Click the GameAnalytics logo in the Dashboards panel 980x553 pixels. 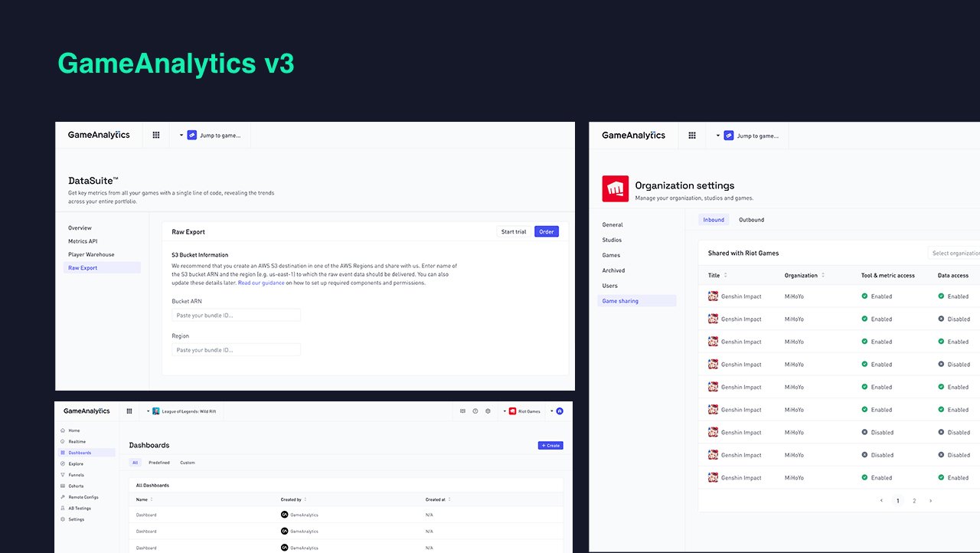(x=87, y=411)
